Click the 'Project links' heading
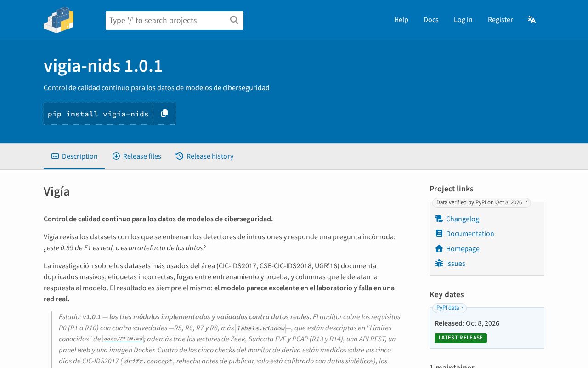588x368 pixels. tap(451, 189)
